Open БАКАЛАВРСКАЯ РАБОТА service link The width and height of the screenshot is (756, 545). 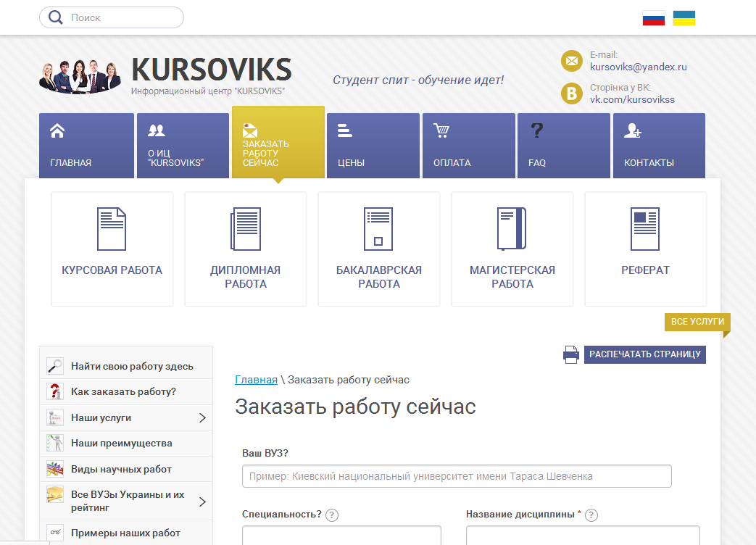click(x=379, y=277)
